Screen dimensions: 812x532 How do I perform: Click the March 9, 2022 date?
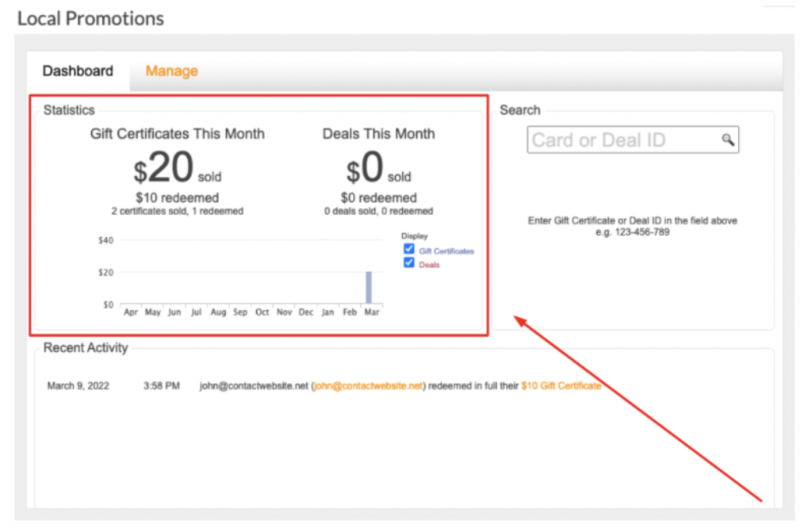79,386
